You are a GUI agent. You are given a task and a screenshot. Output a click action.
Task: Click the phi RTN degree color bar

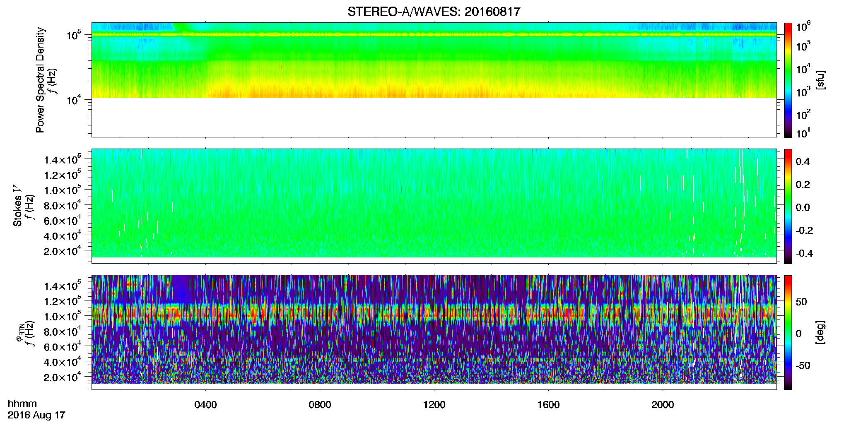tap(788, 332)
